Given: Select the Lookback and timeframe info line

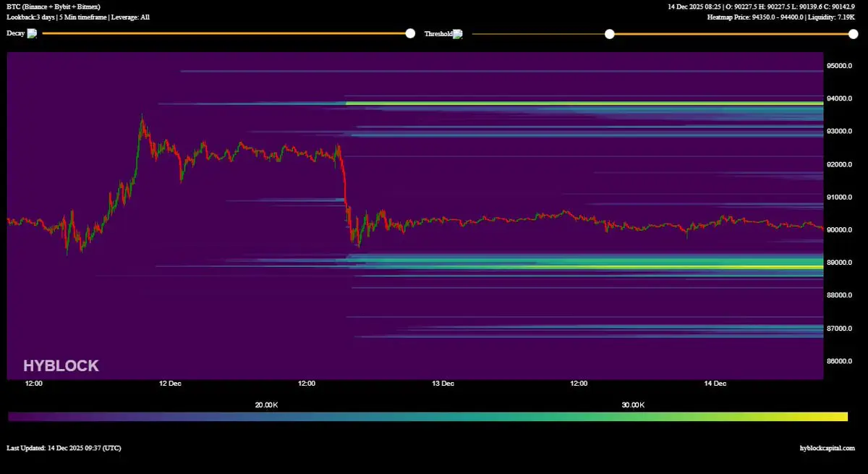Looking at the screenshot, I should click(x=78, y=17).
